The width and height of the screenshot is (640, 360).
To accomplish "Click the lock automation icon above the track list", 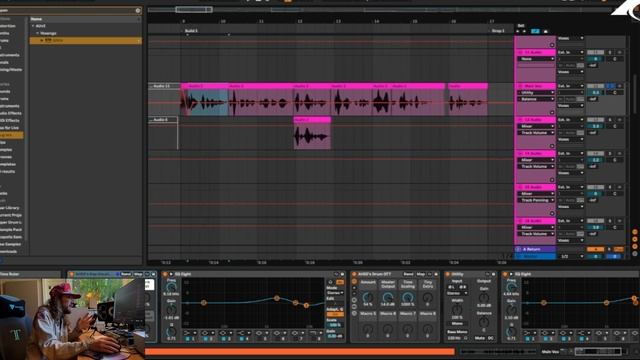I will 546,31.
